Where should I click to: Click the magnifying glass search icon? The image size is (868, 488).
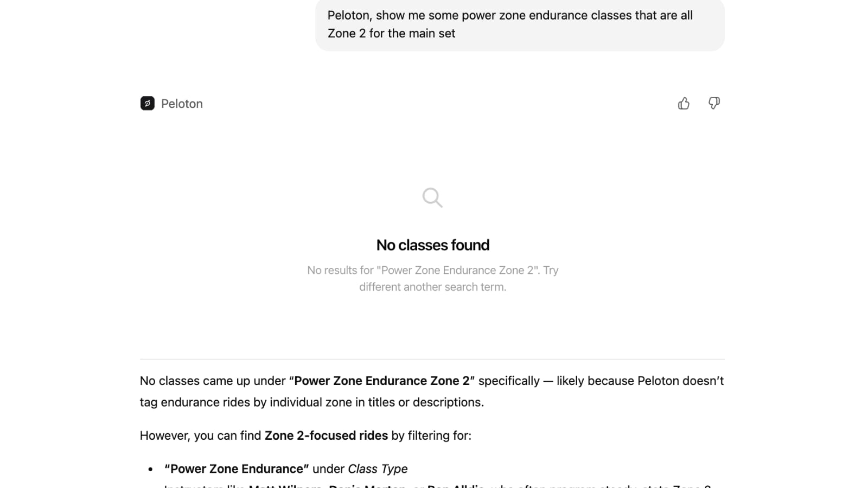[x=432, y=198]
